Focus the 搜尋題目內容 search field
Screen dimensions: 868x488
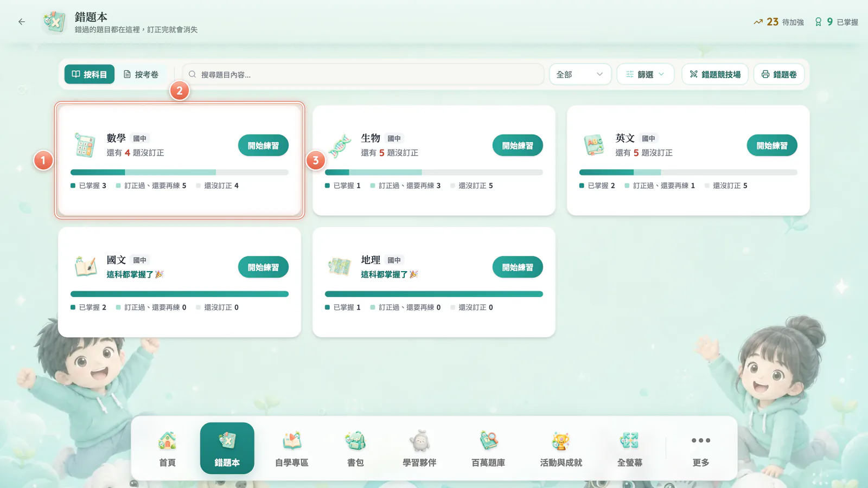363,74
